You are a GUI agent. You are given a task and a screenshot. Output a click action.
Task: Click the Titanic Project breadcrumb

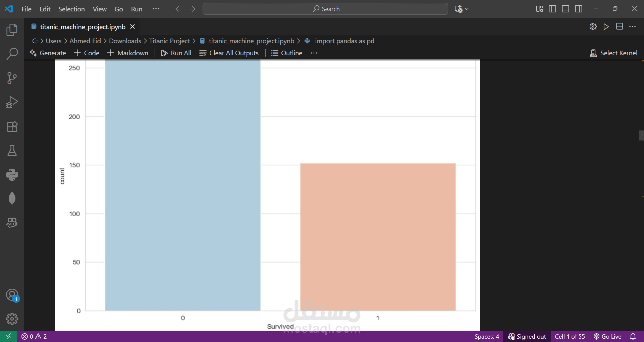click(x=169, y=41)
